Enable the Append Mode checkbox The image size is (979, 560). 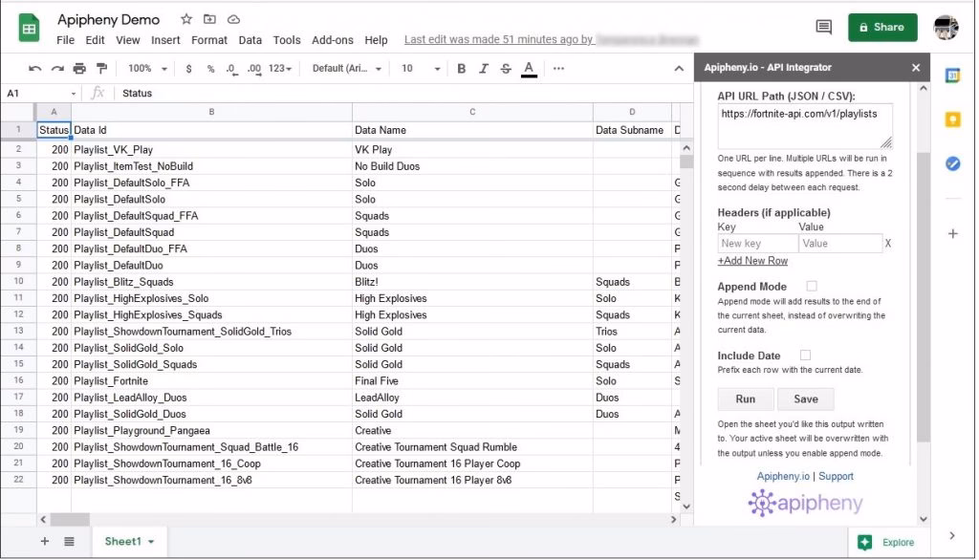point(812,286)
